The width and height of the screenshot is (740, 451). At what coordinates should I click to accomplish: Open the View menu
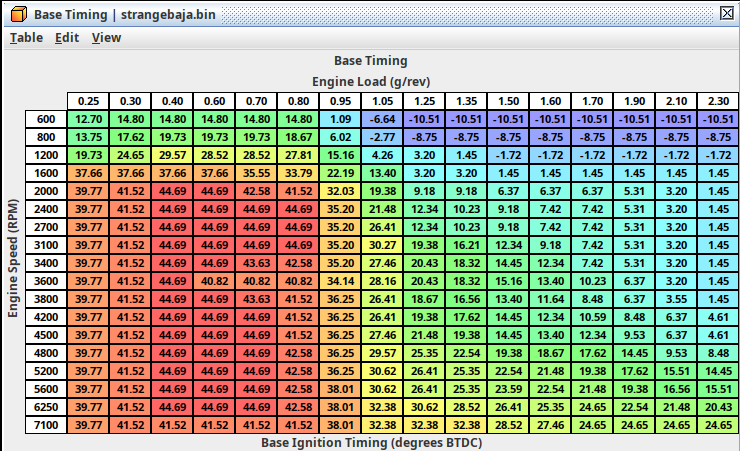click(x=106, y=38)
